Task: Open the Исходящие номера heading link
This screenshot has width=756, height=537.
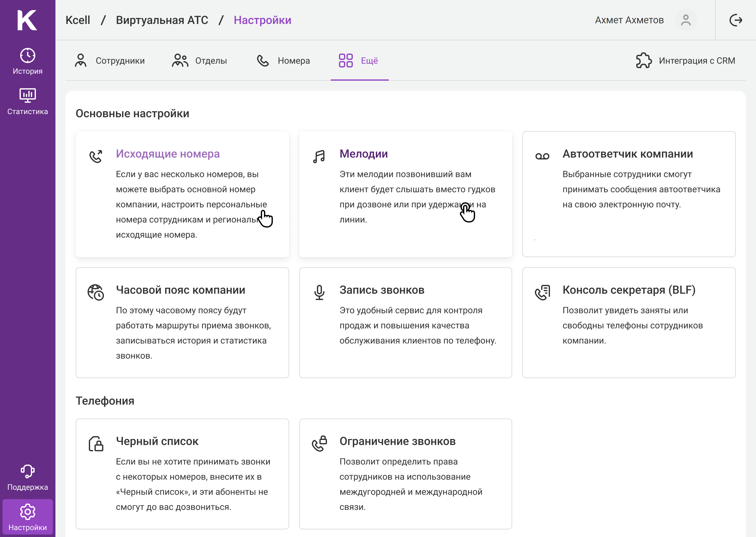Action: 168,154
